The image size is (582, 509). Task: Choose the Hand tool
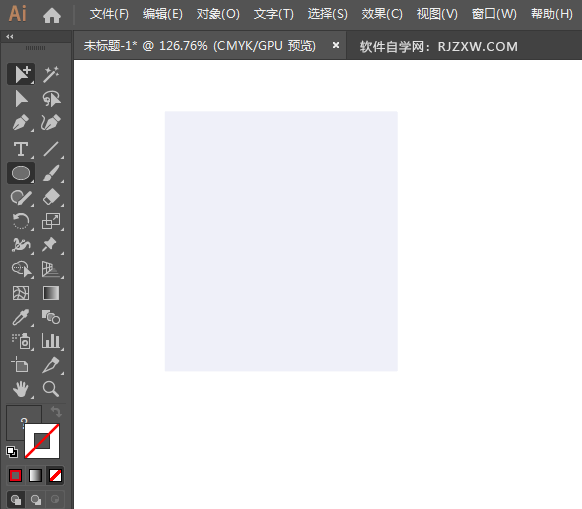21,389
